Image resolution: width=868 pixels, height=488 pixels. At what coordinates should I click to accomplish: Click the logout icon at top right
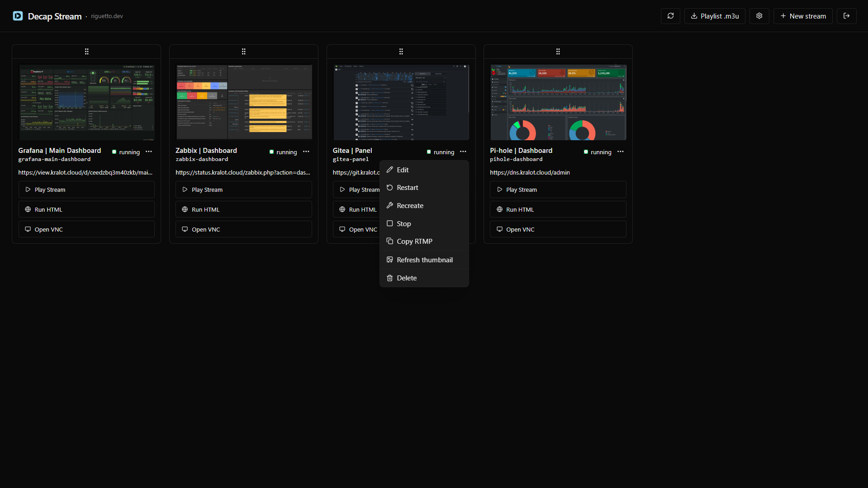(x=846, y=16)
